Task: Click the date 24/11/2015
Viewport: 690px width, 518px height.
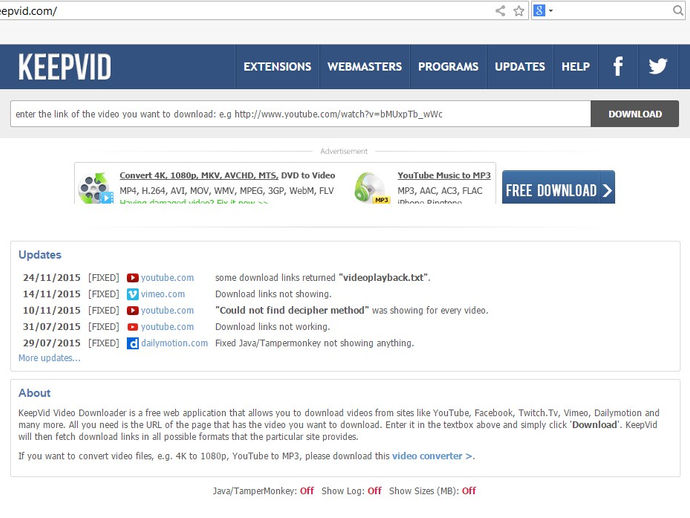Action: coord(51,278)
